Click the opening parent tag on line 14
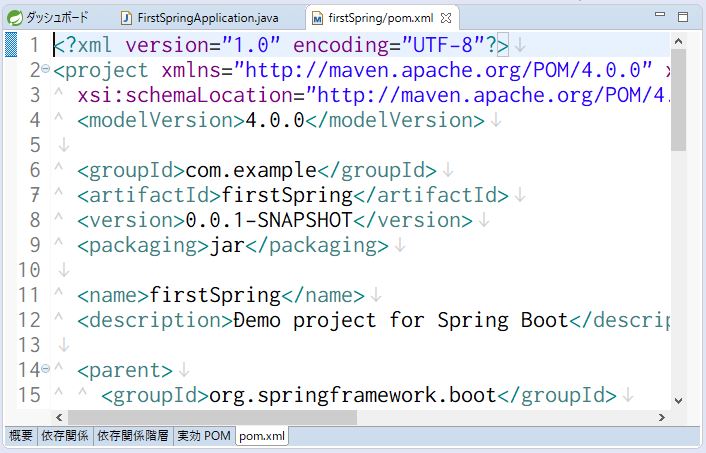The image size is (706, 453). (125, 371)
